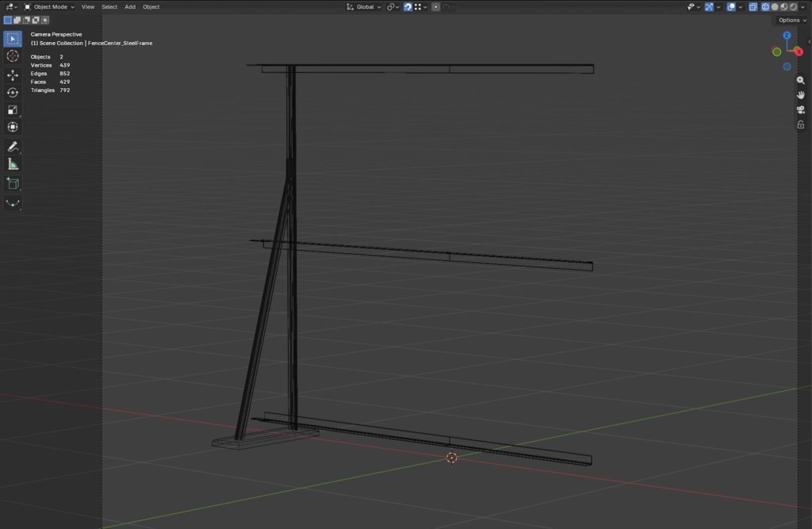
Task: Open the Options dropdown
Action: tap(792, 20)
